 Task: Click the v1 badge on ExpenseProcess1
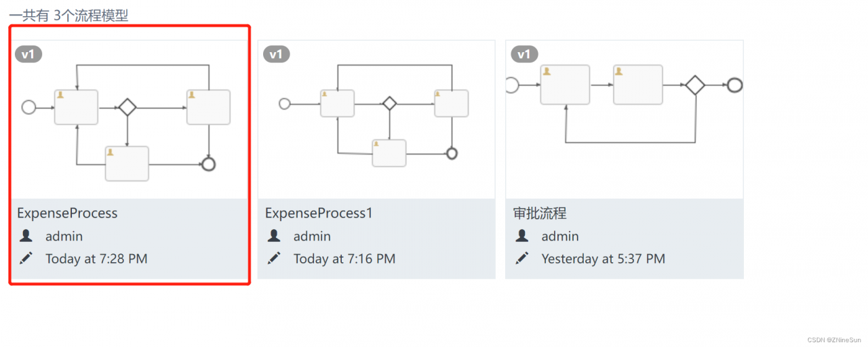(276, 54)
